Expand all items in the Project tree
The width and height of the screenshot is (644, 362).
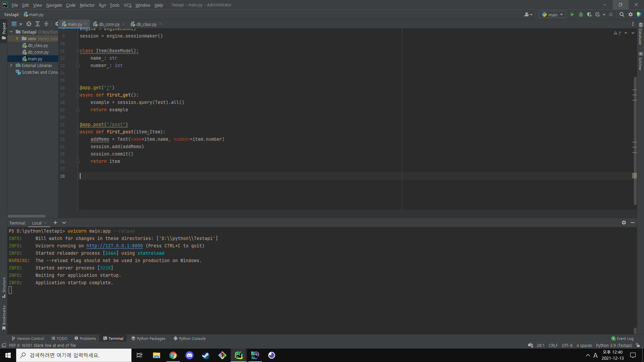point(38,24)
